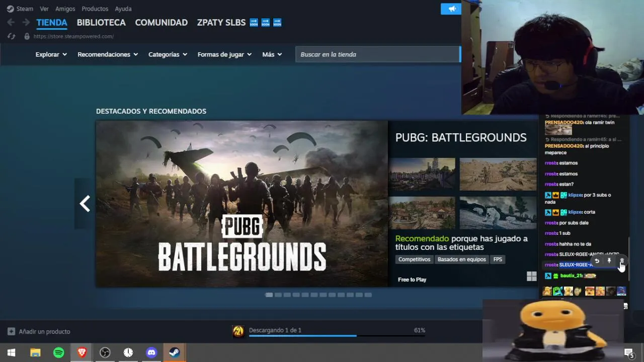Click the Añadir un producto label
Image resolution: width=644 pixels, height=362 pixels.
44,331
